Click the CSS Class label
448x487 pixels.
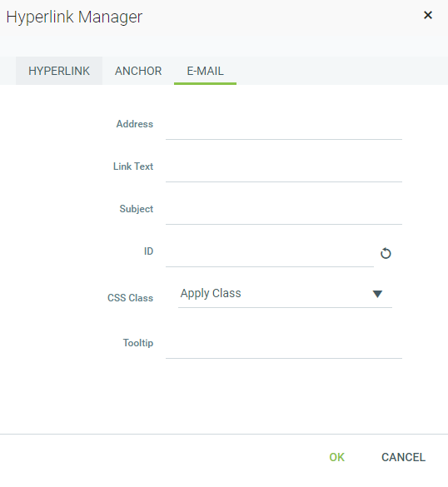coord(130,298)
